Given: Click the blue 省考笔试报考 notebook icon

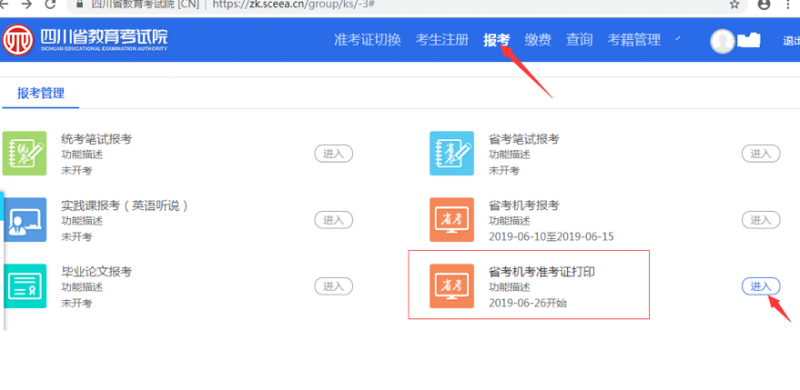Looking at the screenshot, I should pyautogui.click(x=452, y=153).
